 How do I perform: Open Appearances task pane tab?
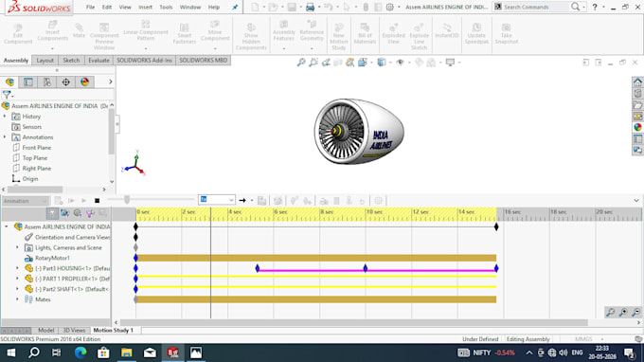(x=637, y=127)
